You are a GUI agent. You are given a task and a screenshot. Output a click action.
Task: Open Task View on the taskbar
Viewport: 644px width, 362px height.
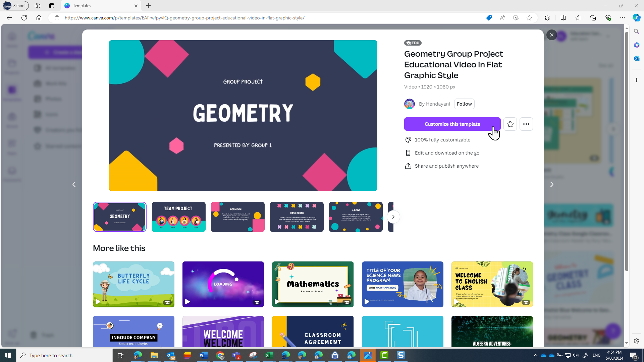(121, 355)
